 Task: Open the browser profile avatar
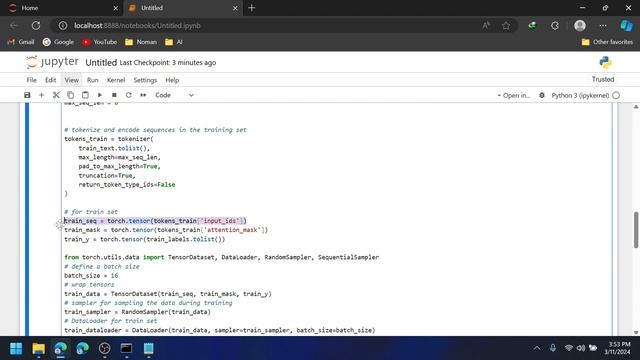pos(580,25)
